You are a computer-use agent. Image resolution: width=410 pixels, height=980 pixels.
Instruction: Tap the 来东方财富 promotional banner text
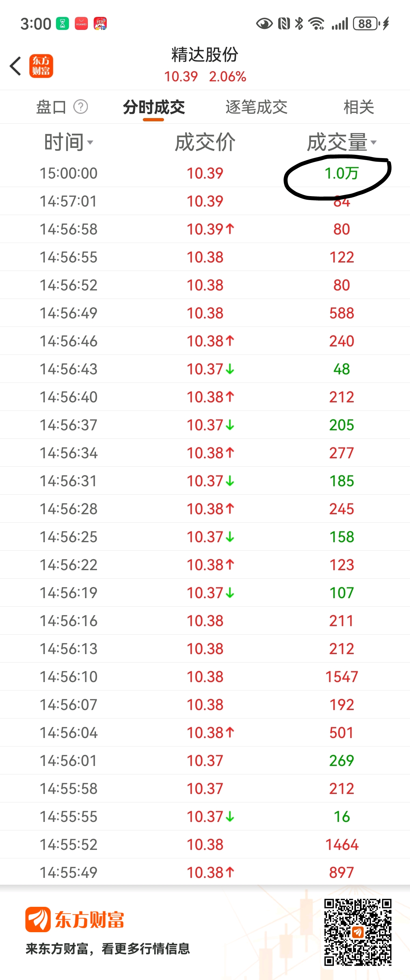(x=108, y=948)
